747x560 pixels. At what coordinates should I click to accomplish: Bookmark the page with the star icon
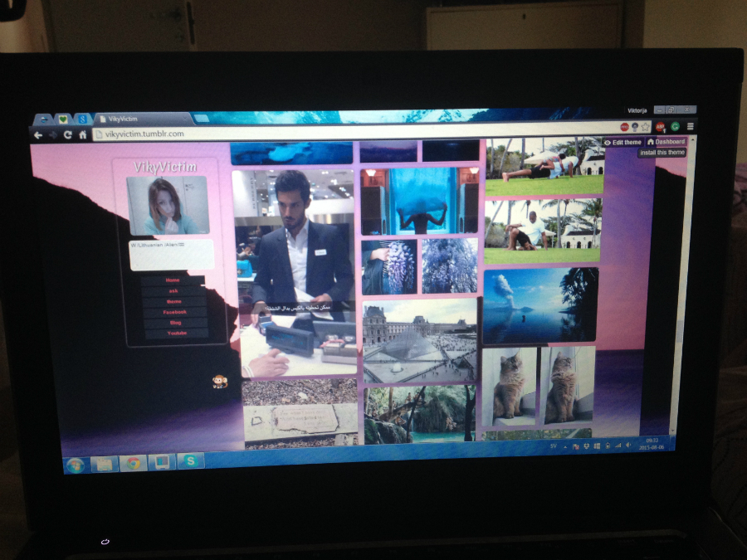[x=645, y=127]
